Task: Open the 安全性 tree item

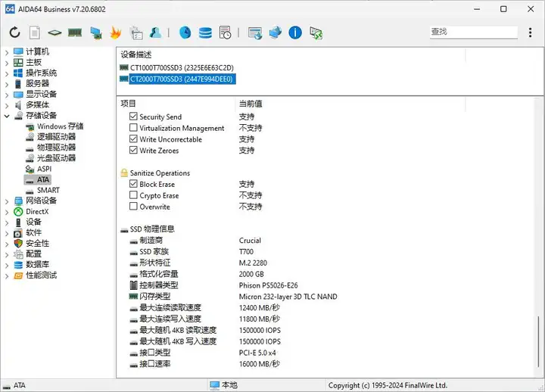Action: 37,243
